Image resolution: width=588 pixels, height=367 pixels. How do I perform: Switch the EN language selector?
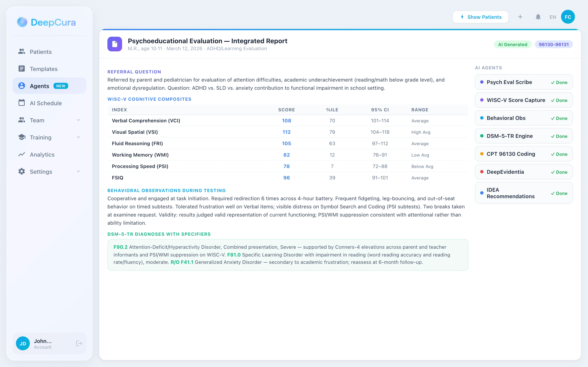(552, 17)
